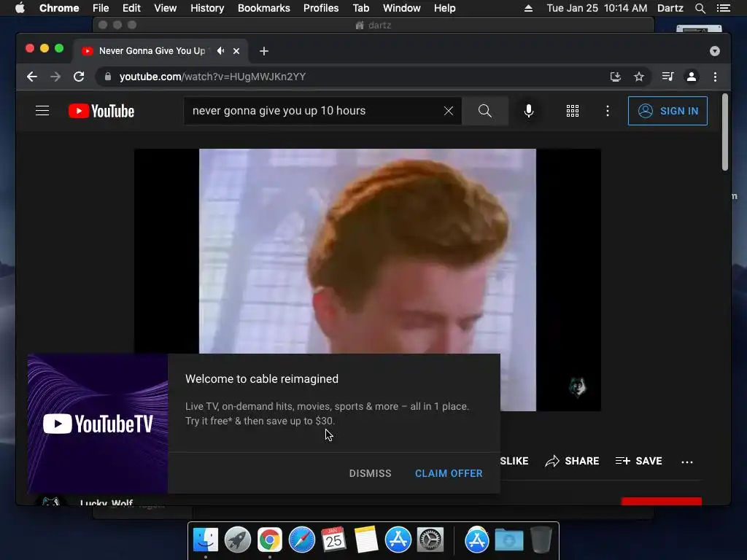Image resolution: width=747 pixels, height=560 pixels.
Task: Open Control Center list icon in menu bar
Action: coord(724,8)
